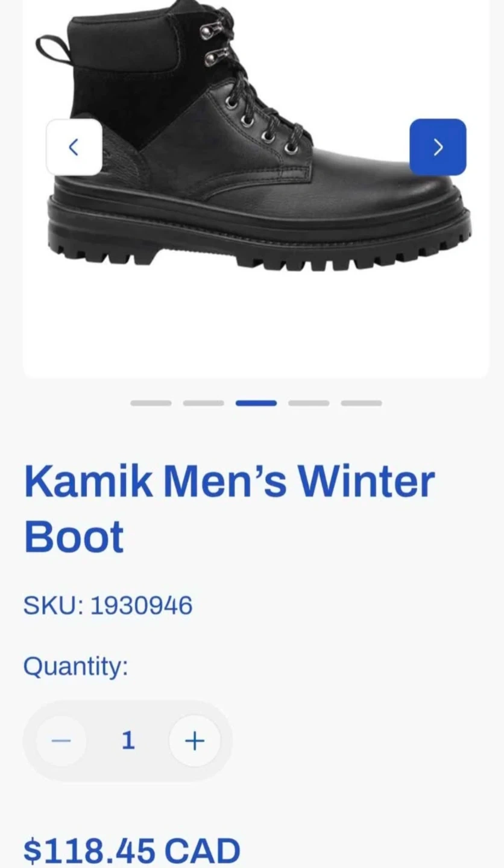Click the heel pull loop on the boot

point(54,47)
